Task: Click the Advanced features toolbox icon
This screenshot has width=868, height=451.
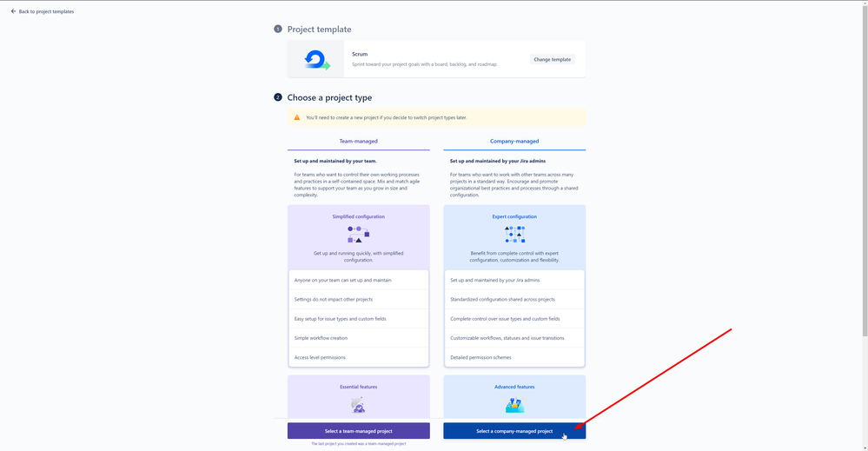Action: click(x=514, y=406)
